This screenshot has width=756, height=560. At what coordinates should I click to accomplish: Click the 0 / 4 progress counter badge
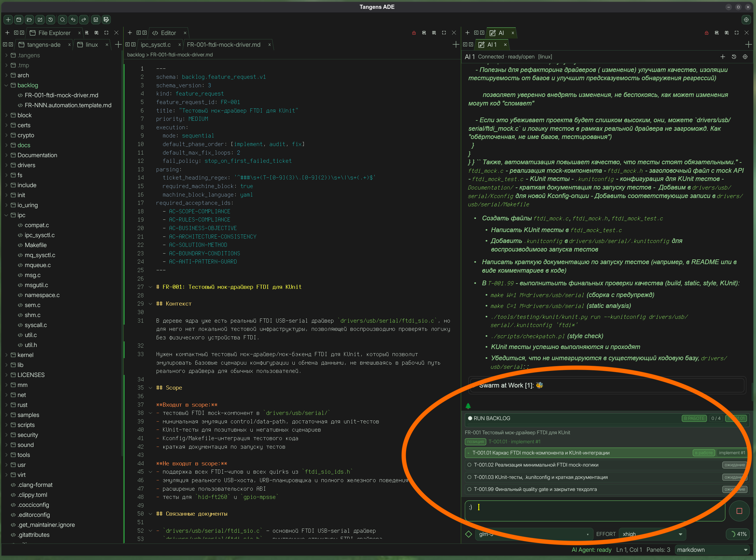(x=716, y=418)
